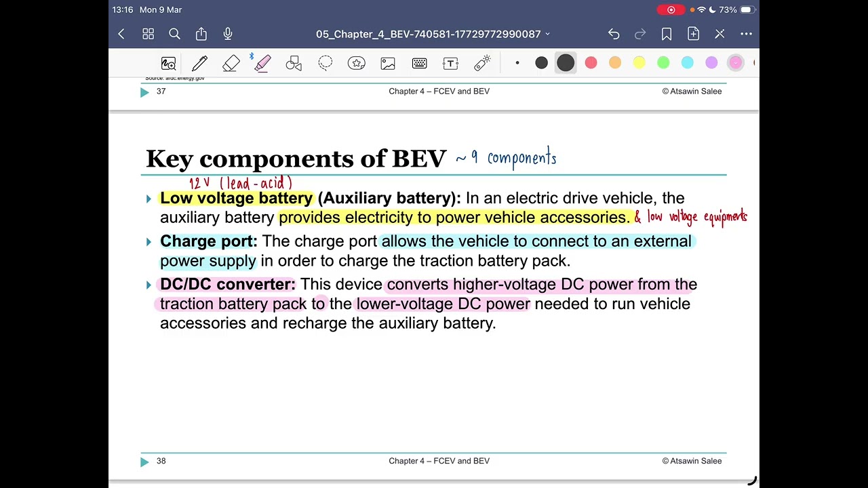
Task: Tap the bullet arrow before Charge port
Action: pos(149,242)
